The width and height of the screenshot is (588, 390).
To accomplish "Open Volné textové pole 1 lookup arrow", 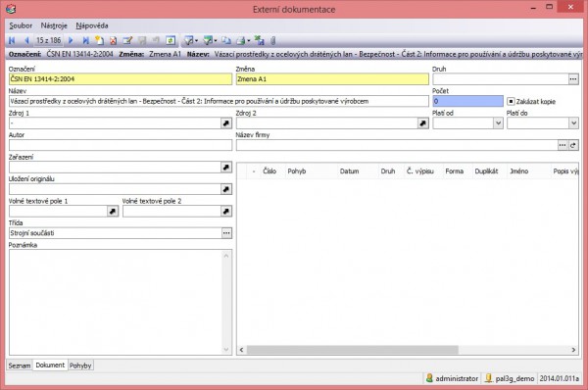I will (x=113, y=212).
